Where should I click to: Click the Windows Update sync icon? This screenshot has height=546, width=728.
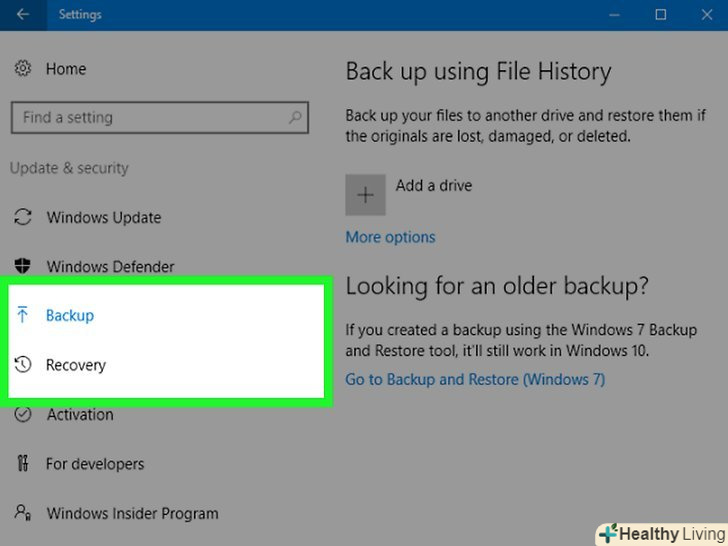tap(23, 217)
